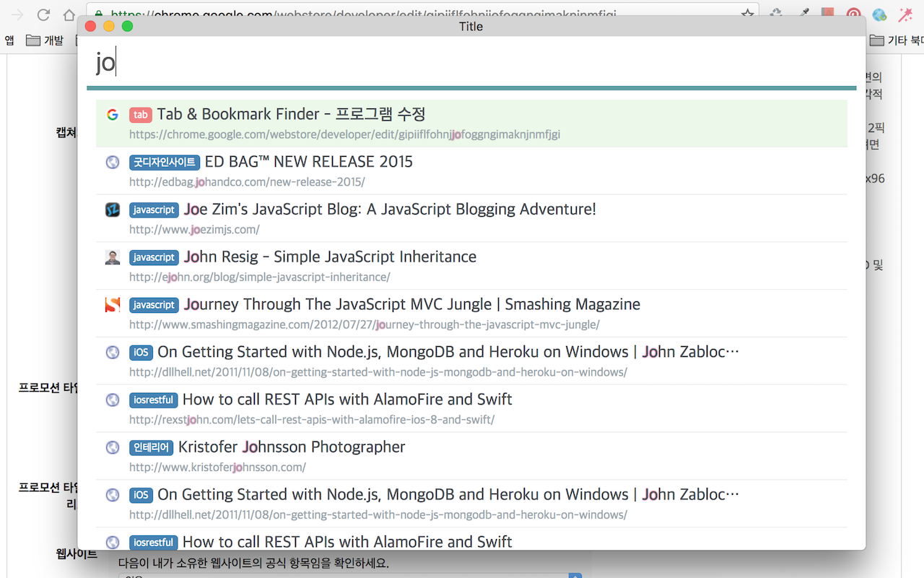Screen dimensions: 924x578
Task: Click the www.kristoferjohnsson.com URL
Action: click(217, 467)
